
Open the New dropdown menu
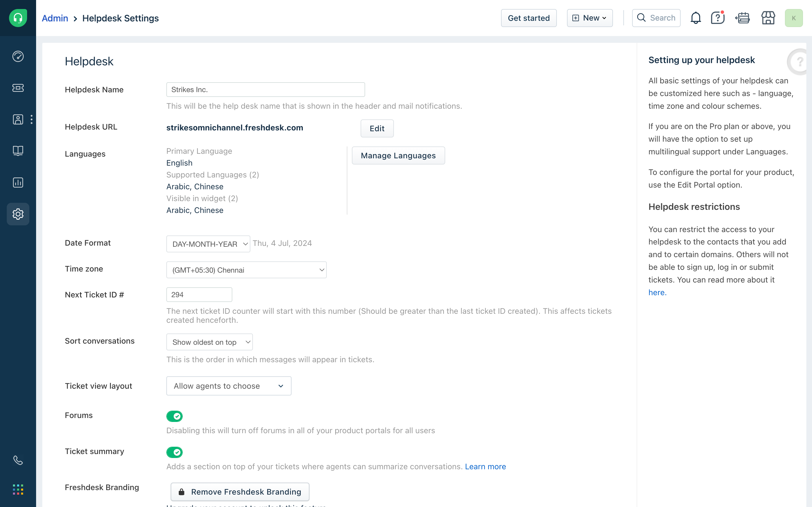590,18
